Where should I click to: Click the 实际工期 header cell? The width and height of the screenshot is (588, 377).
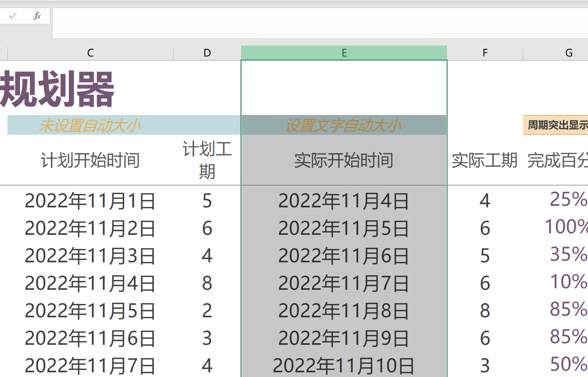pyautogui.click(x=485, y=160)
